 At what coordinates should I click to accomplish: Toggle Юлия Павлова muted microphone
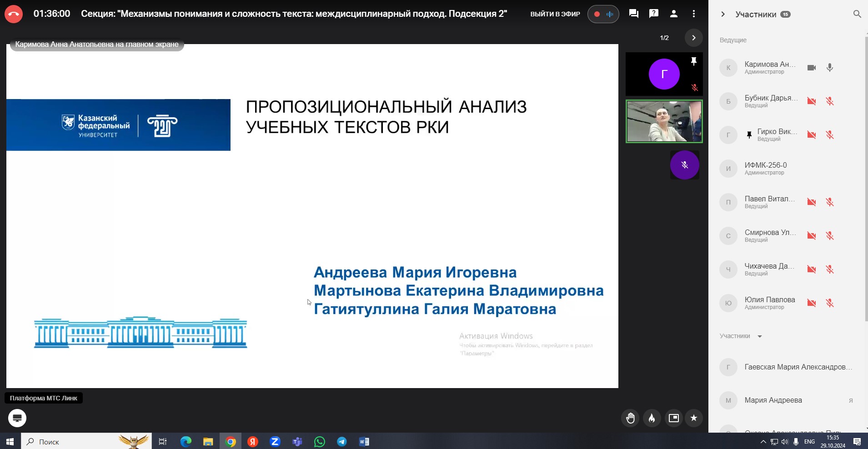[x=830, y=303]
